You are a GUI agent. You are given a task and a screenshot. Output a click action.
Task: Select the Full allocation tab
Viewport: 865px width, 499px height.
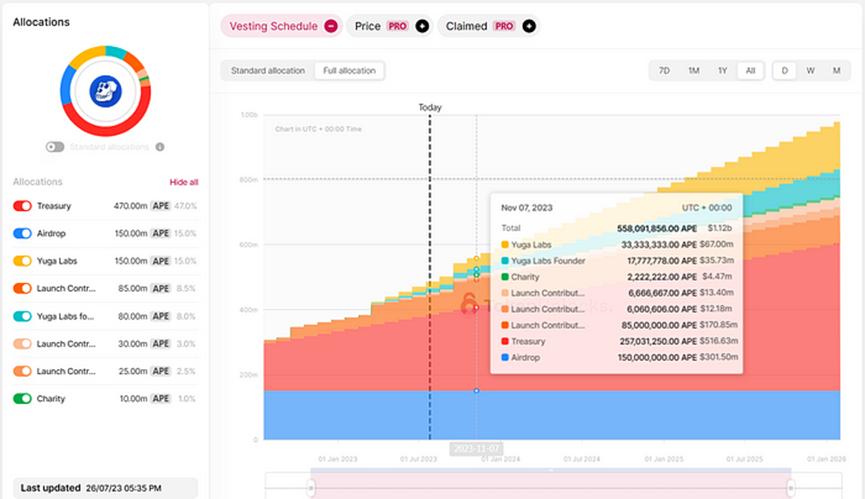tap(348, 71)
